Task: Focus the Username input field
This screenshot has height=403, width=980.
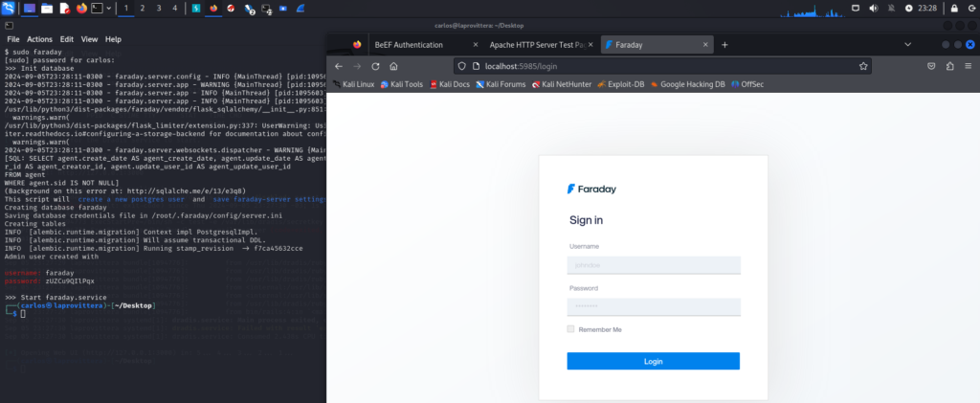Action: point(653,265)
